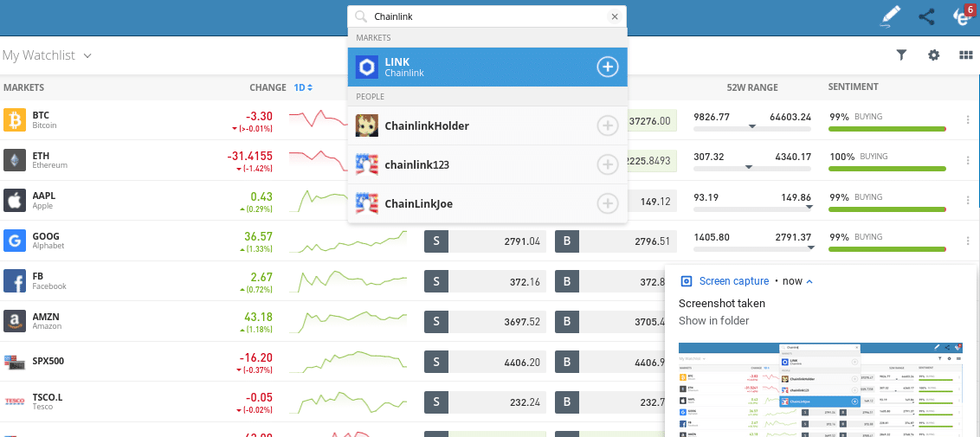Open the share icon in header
980x437 pixels.
click(927, 16)
